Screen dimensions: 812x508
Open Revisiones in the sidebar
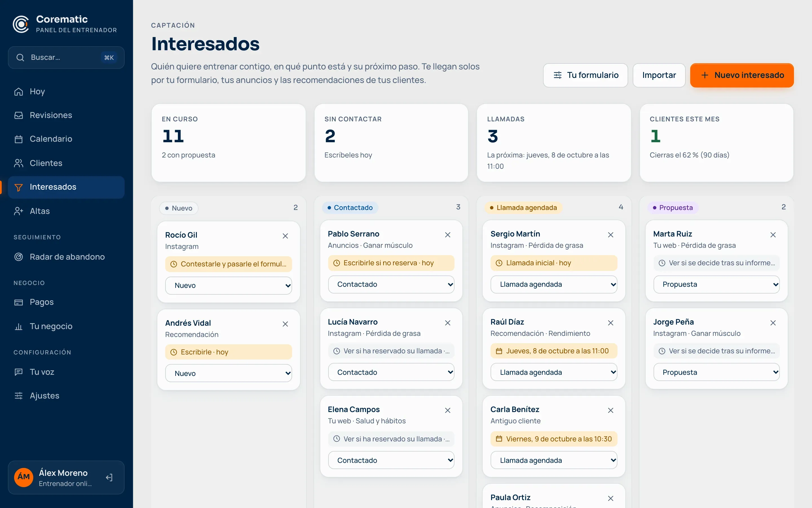tap(66, 115)
